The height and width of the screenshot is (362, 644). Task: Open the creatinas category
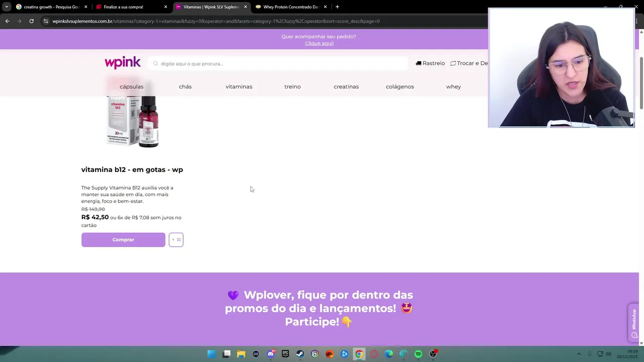coord(346,86)
